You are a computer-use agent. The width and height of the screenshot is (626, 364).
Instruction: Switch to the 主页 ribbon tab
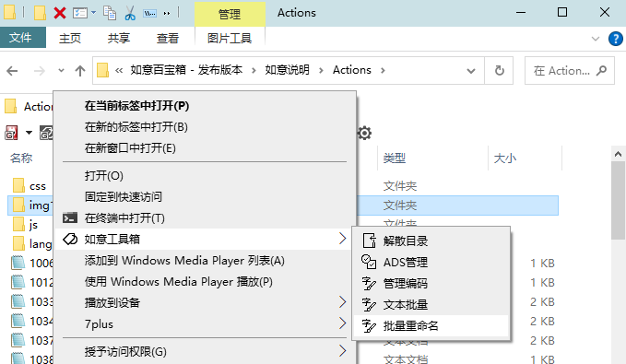click(70, 39)
